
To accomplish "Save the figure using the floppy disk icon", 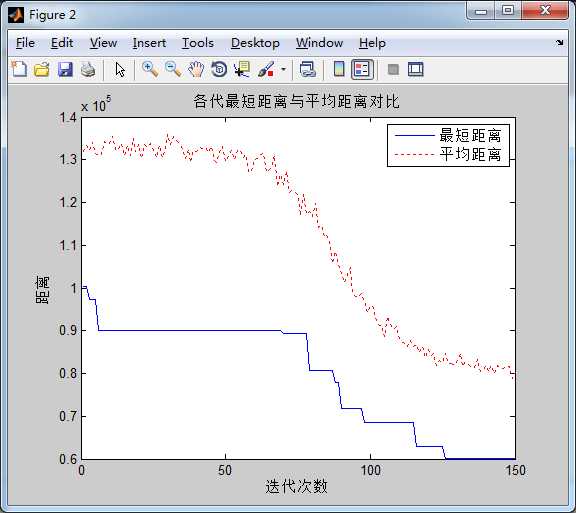I will (x=65, y=69).
